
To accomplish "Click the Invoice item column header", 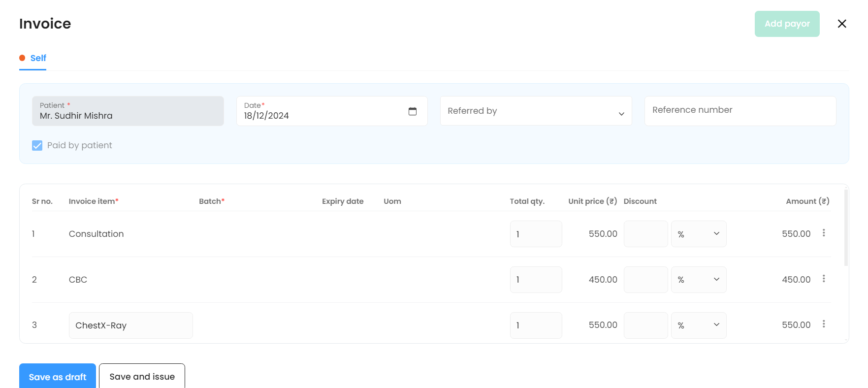I will tap(94, 201).
